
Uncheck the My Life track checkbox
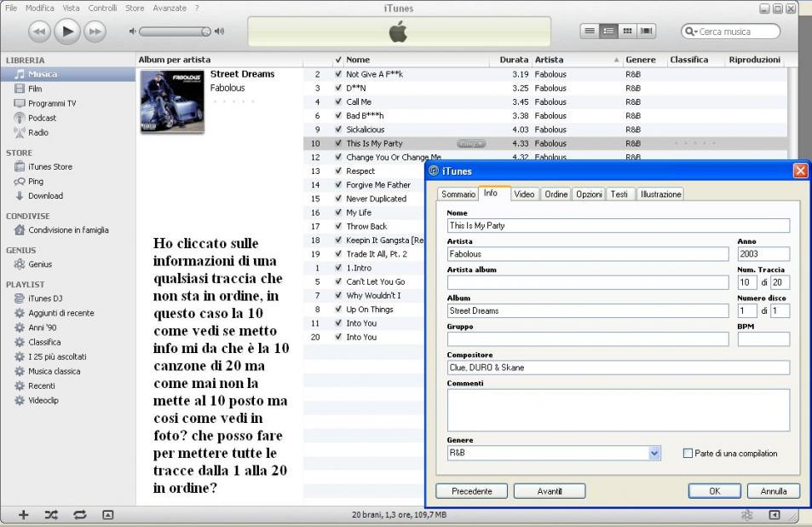pyautogui.click(x=338, y=212)
